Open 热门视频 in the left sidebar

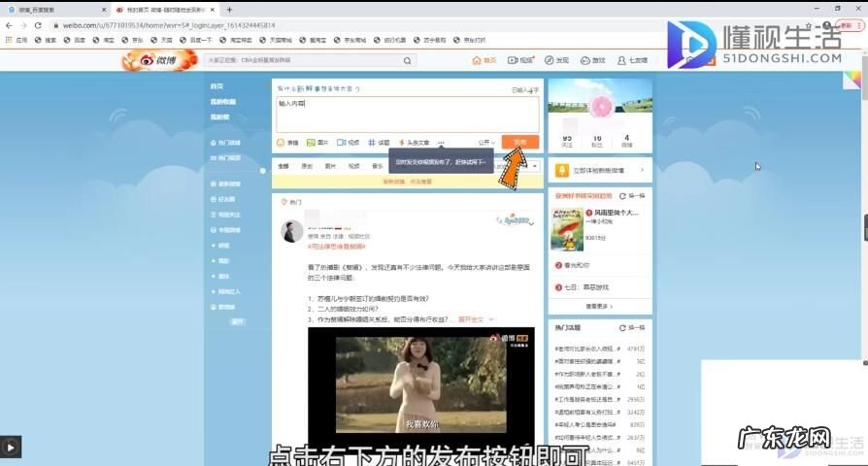click(226, 158)
